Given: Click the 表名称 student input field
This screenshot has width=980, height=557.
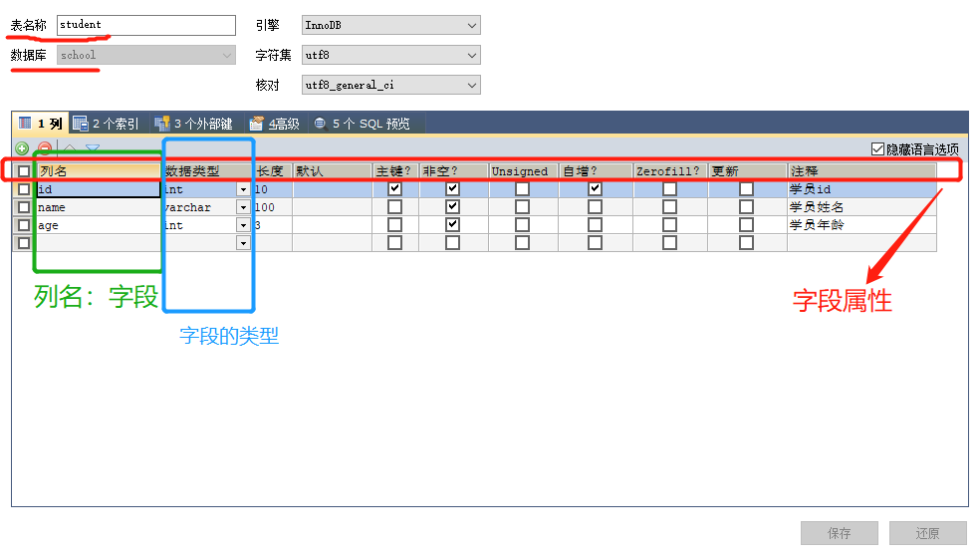Looking at the screenshot, I should tap(146, 25).
